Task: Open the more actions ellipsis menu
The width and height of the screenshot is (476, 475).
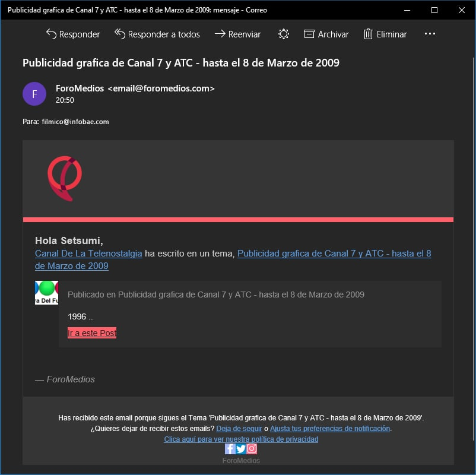Action: (430, 34)
